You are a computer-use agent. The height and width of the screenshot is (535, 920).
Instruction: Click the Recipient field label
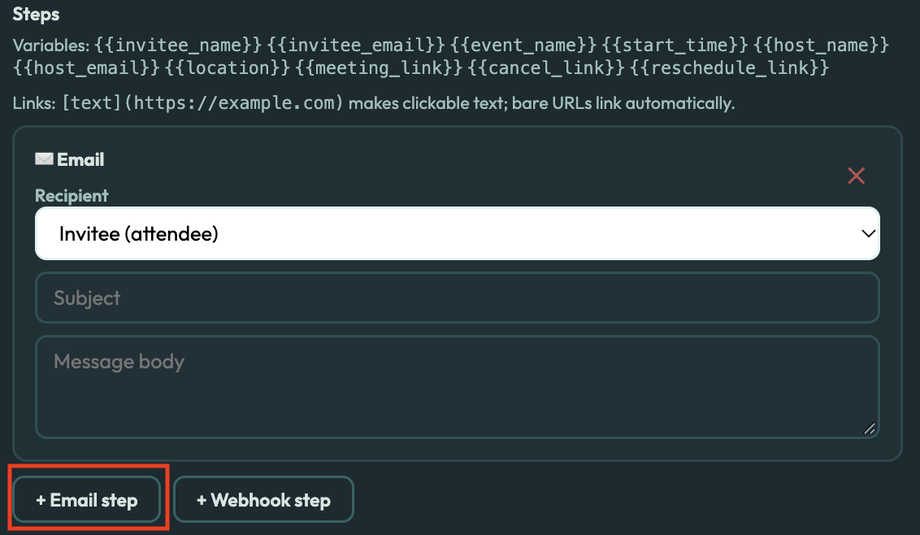[x=72, y=195]
